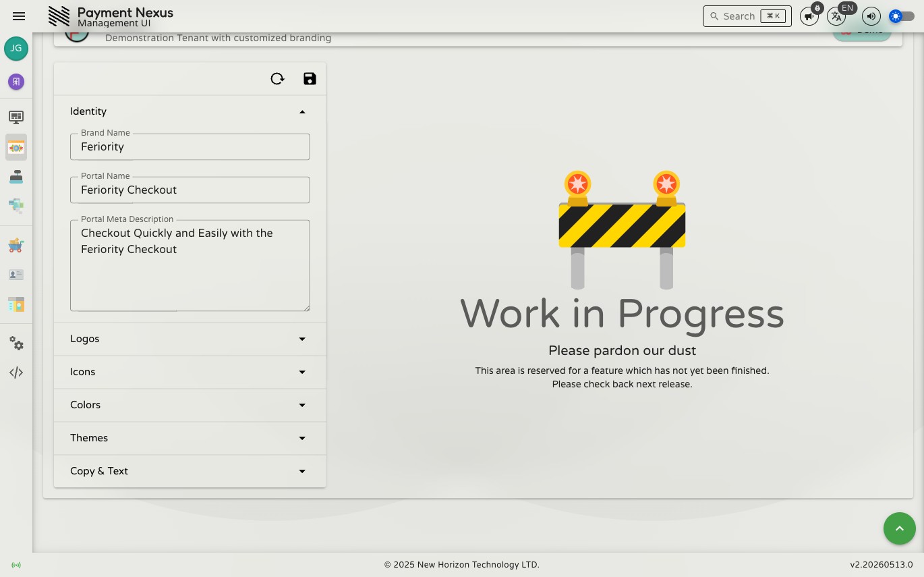
Task: Open the hamburger navigation menu
Action: [19, 16]
